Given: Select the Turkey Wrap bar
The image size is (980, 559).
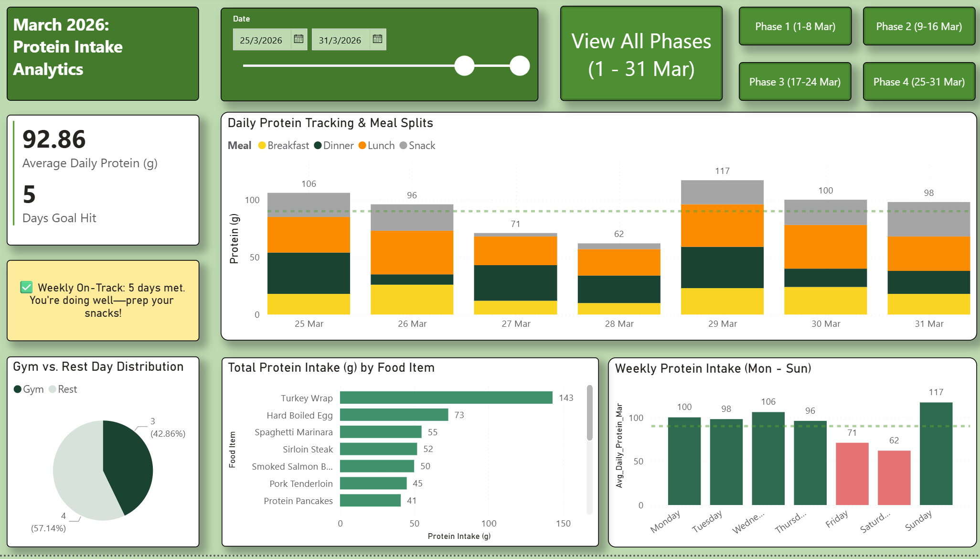Looking at the screenshot, I should [x=446, y=398].
